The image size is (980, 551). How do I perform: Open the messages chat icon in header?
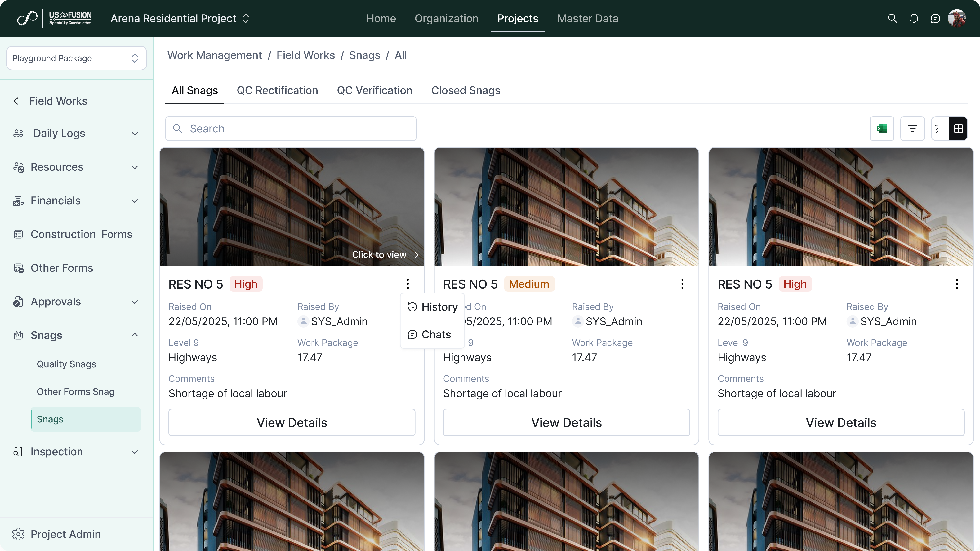935,18
